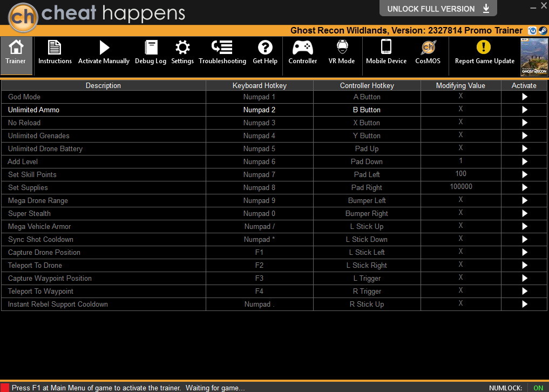549x392 pixels.
Task: Select the Trainer home tab
Action: (x=16, y=56)
